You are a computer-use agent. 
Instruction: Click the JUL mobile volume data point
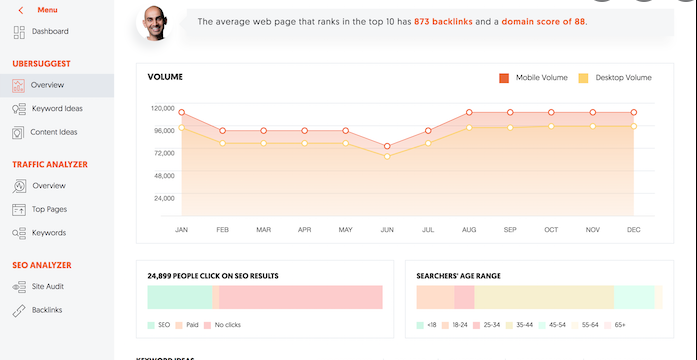coord(428,131)
